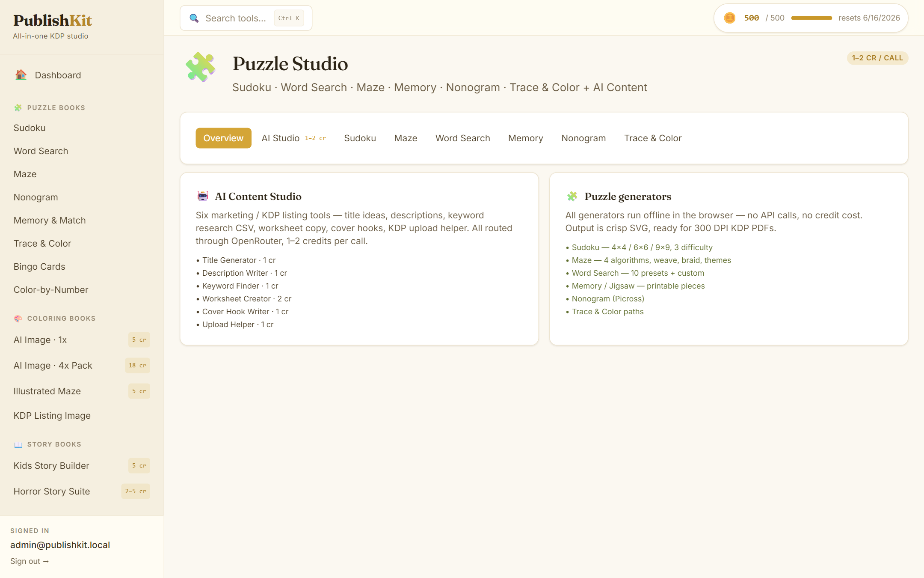Screen dimensions: 924x578
Task: Click the Dashboard house icon
Action: point(21,75)
